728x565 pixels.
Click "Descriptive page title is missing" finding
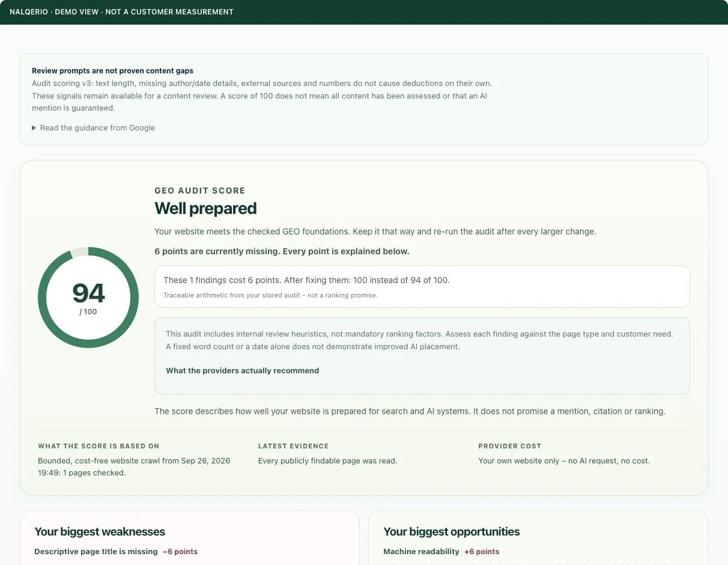coord(96,551)
